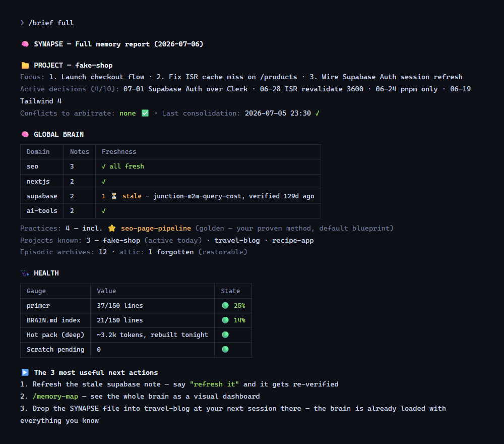Click the Scratch pending value 0

99,350
